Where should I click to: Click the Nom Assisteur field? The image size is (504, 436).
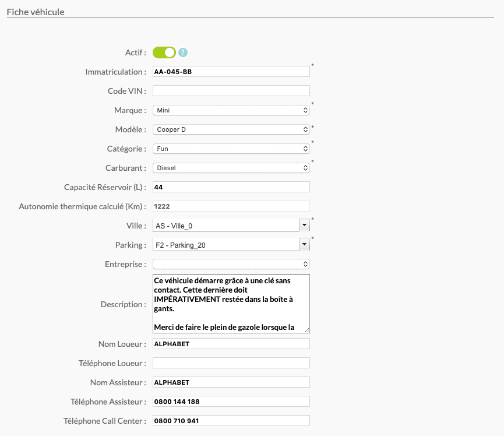coord(231,382)
